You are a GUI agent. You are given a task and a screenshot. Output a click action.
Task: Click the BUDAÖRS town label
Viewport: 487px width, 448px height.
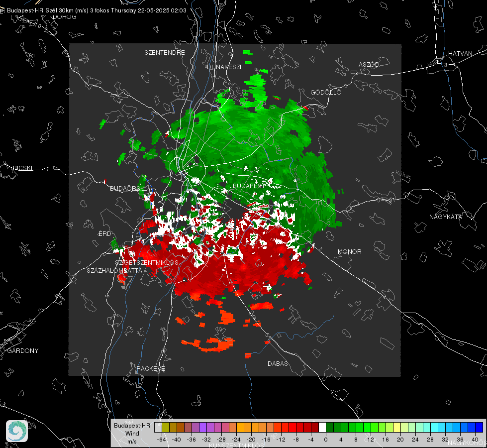[x=125, y=188]
